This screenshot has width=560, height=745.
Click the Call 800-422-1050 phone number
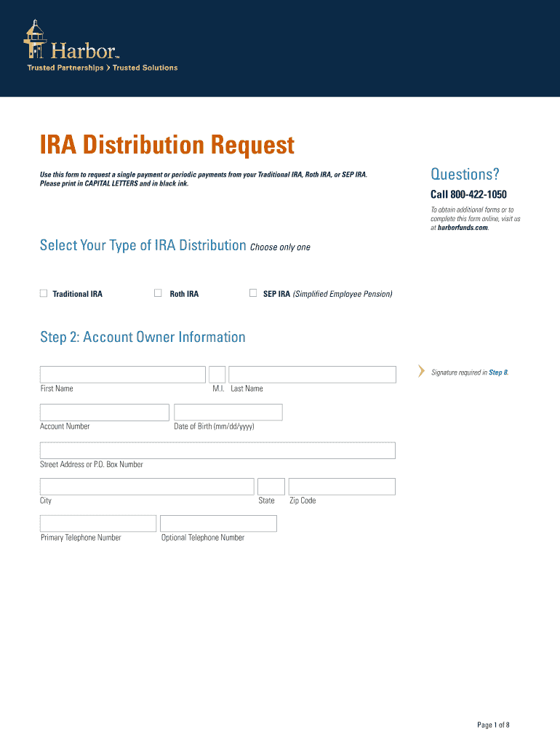coord(468,194)
